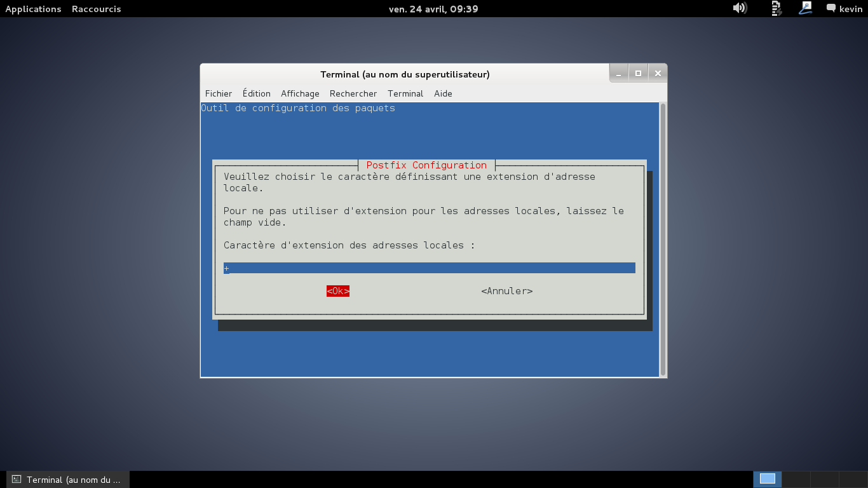The height and width of the screenshot is (488, 868).
Task: Click the 'Postfix Configuration' dialog title
Action: (426, 165)
